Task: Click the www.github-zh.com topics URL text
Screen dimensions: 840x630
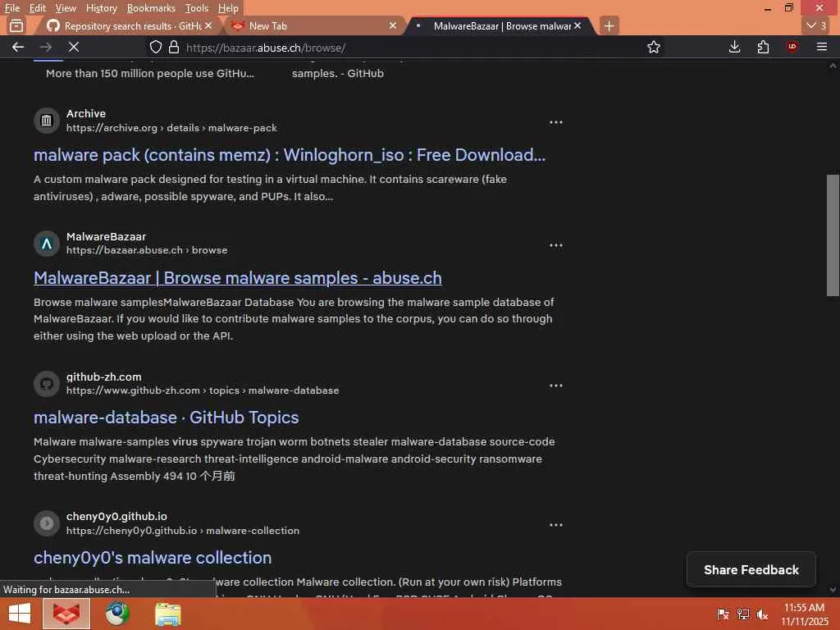Action: [x=203, y=390]
